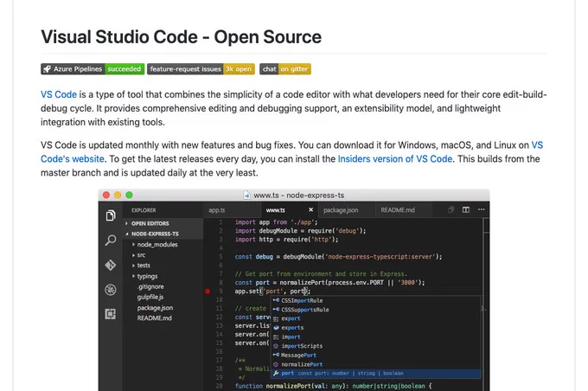Click line number 5 in the gutter

click(220, 257)
